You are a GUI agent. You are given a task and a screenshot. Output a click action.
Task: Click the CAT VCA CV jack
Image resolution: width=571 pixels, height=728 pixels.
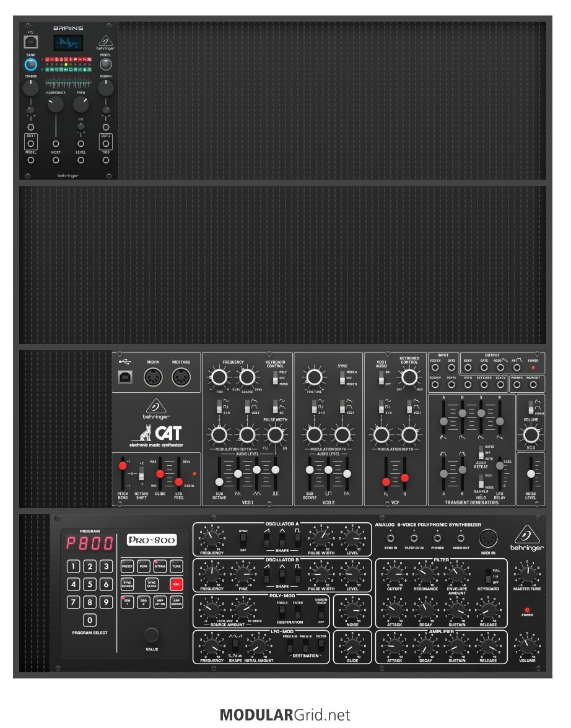[x=500, y=384]
